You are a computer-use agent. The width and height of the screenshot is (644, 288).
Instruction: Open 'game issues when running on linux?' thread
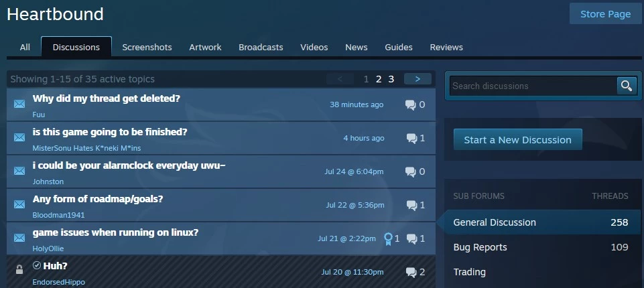pyautogui.click(x=115, y=232)
